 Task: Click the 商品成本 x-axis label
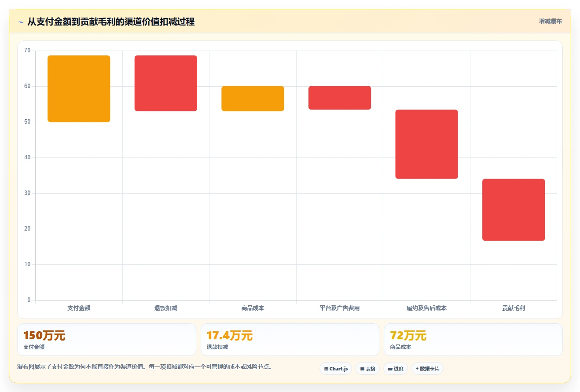253,308
